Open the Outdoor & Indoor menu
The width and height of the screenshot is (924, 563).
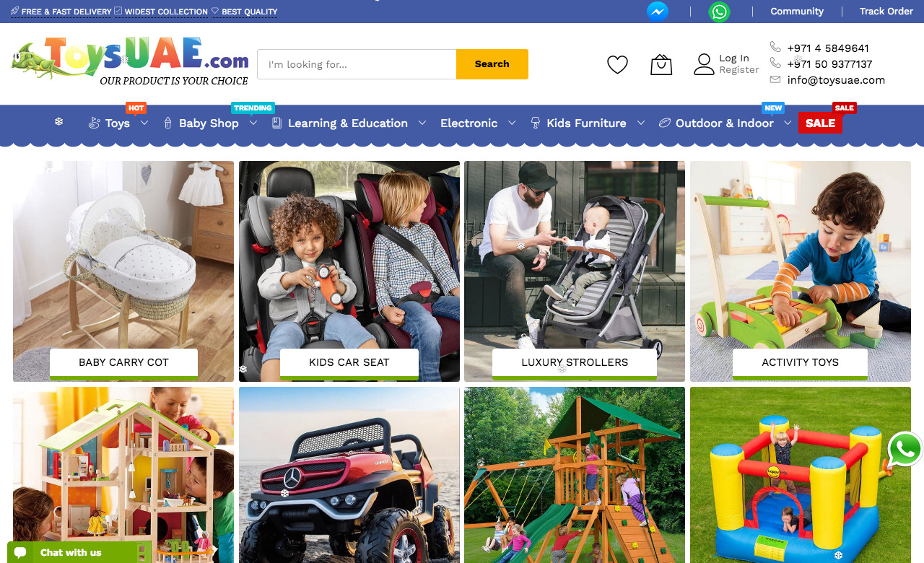[724, 123]
